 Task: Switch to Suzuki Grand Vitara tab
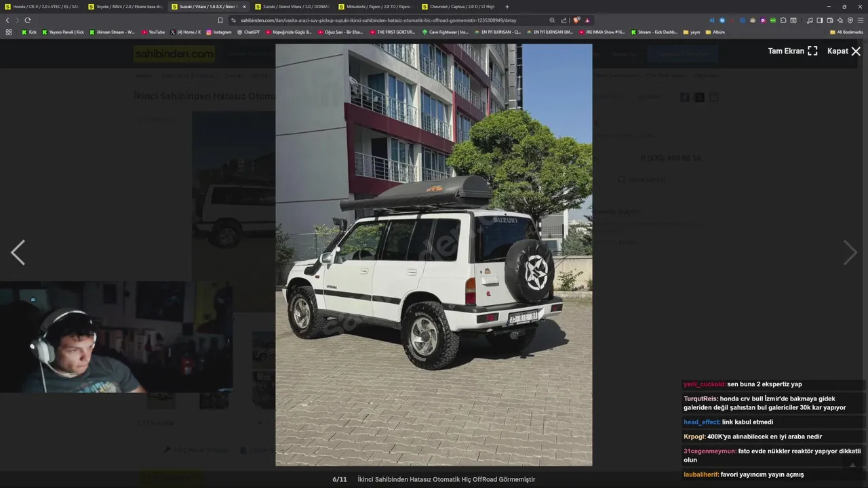pos(292,7)
